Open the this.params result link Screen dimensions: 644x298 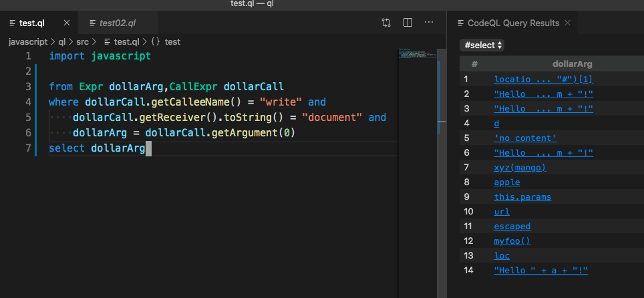point(522,197)
